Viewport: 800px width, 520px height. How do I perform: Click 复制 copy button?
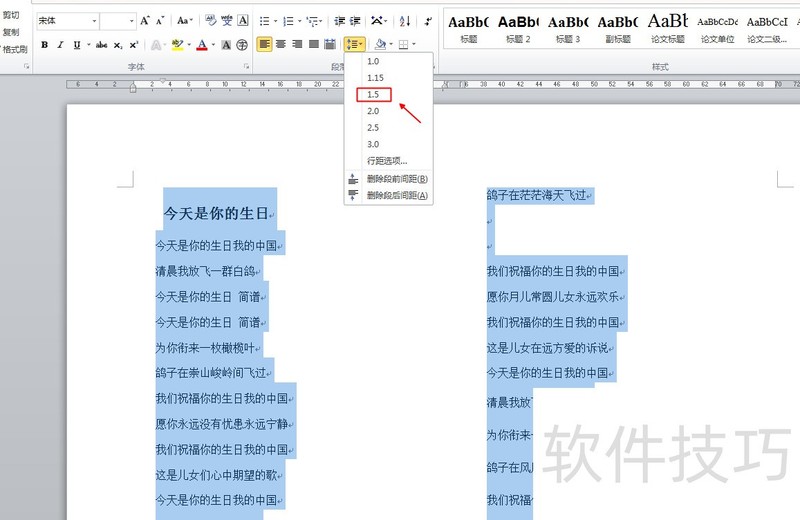tap(11, 32)
